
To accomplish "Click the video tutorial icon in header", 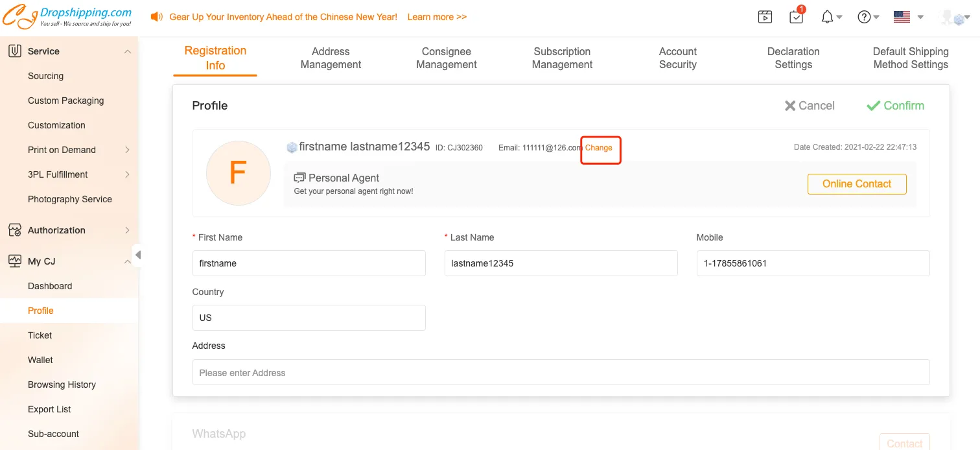I will point(765,18).
